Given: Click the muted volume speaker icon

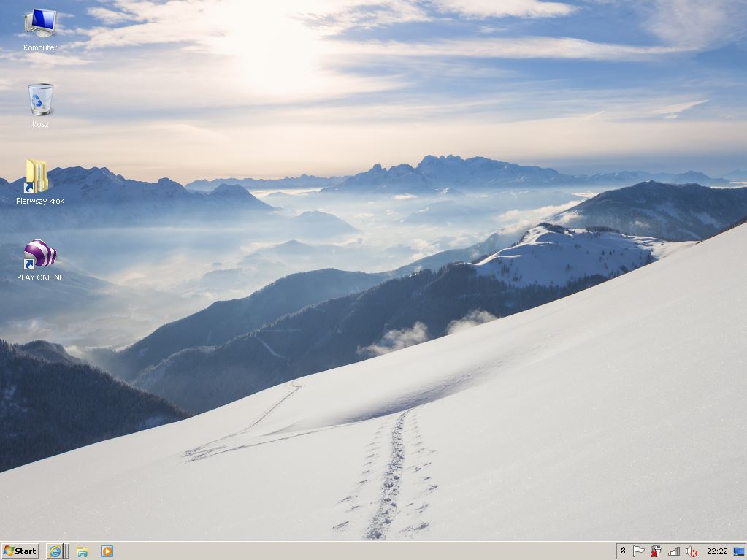Looking at the screenshot, I should pyautogui.click(x=691, y=551).
